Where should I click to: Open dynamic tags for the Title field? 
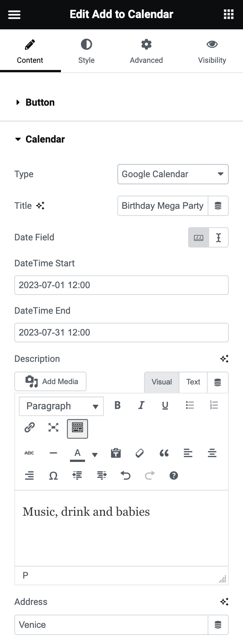(x=218, y=206)
